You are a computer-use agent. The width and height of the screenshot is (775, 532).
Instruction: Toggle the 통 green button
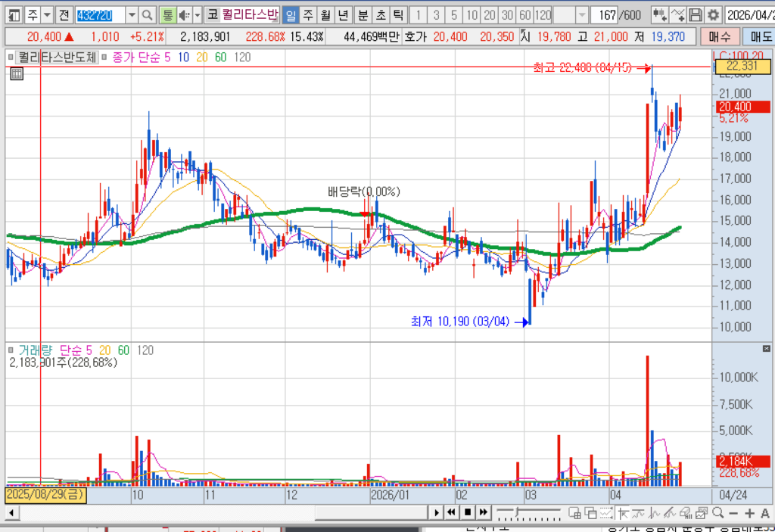click(168, 15)
